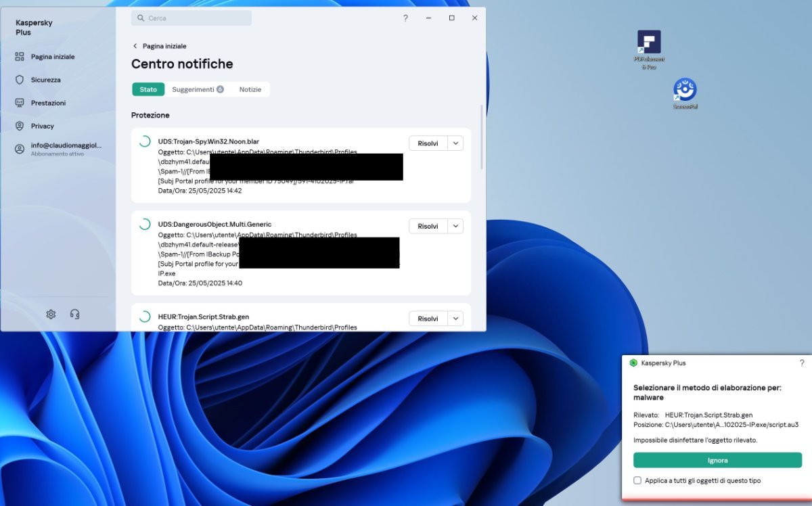The image size is (812, 506).
Task: Click the Centro notifiche heading
Action: pos(182,64)
